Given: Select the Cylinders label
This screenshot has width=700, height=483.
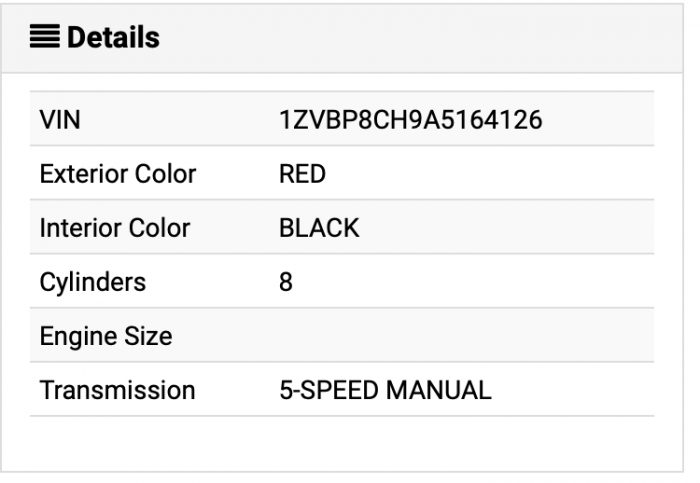Looking at the screenshot, I should pos(92,282).
